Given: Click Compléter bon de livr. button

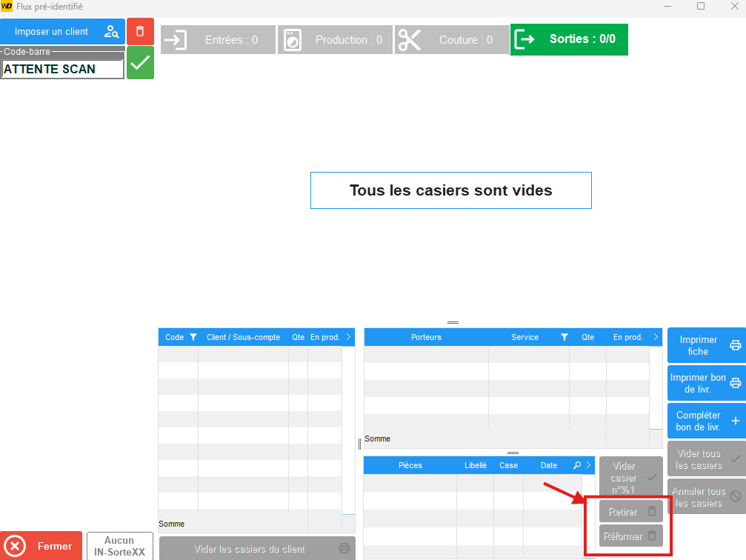Looking at the screenshot, I should click(706, 421).
